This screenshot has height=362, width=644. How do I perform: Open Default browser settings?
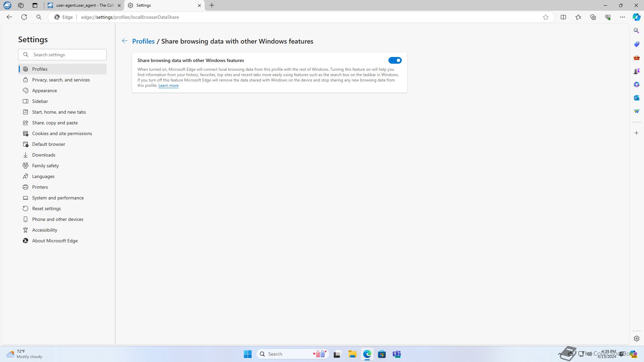pos(62,144)
